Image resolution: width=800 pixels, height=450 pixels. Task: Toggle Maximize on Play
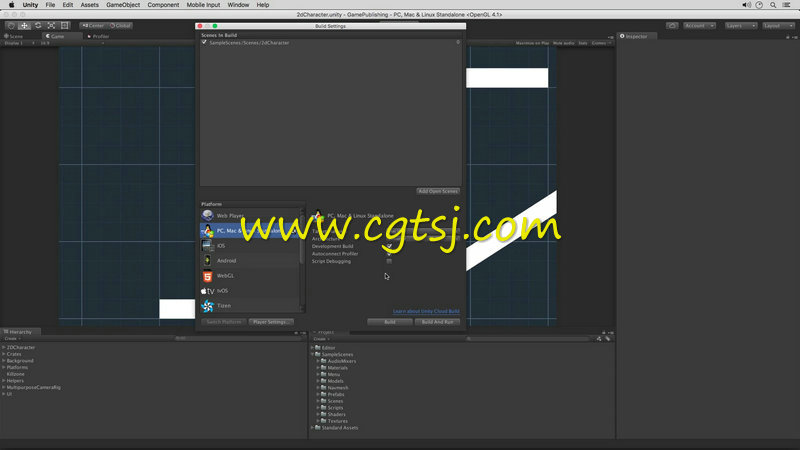pyautogui.click(x=532, y=43)
